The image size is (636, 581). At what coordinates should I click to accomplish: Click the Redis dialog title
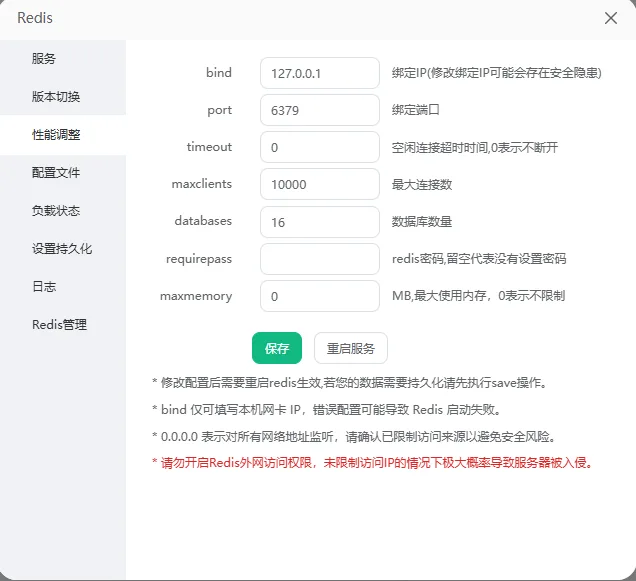[x=35, y=18]
